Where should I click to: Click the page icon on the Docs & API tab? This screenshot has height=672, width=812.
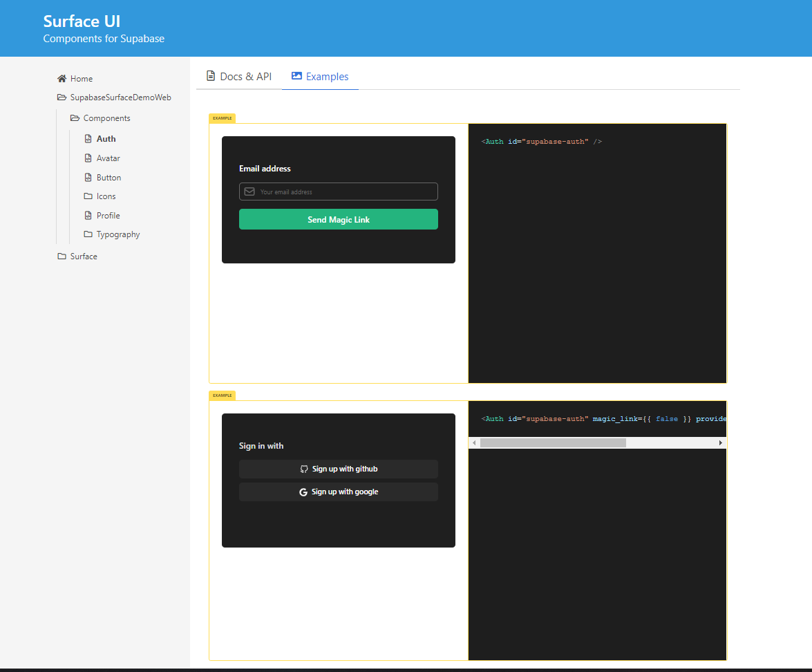pos(211,76)
